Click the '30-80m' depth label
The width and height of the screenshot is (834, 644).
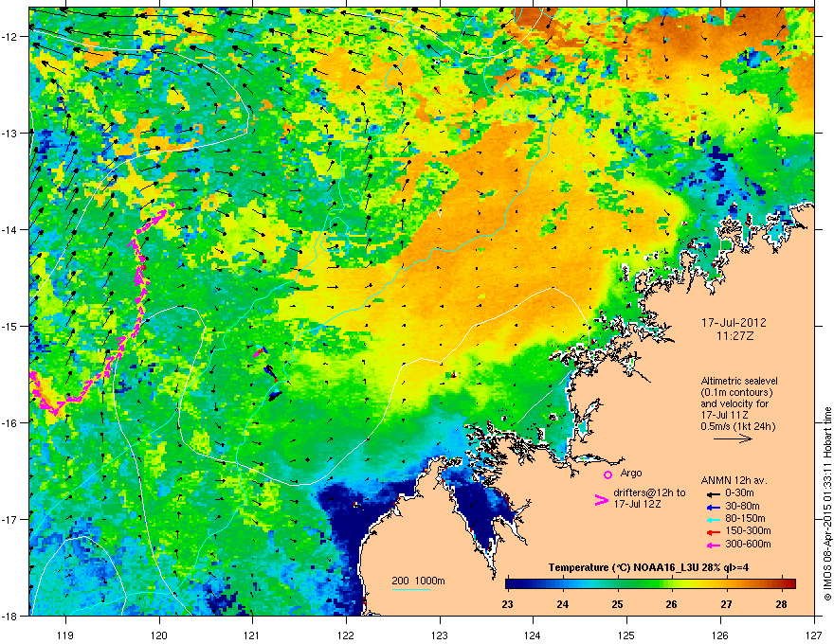tap(742, 506)
